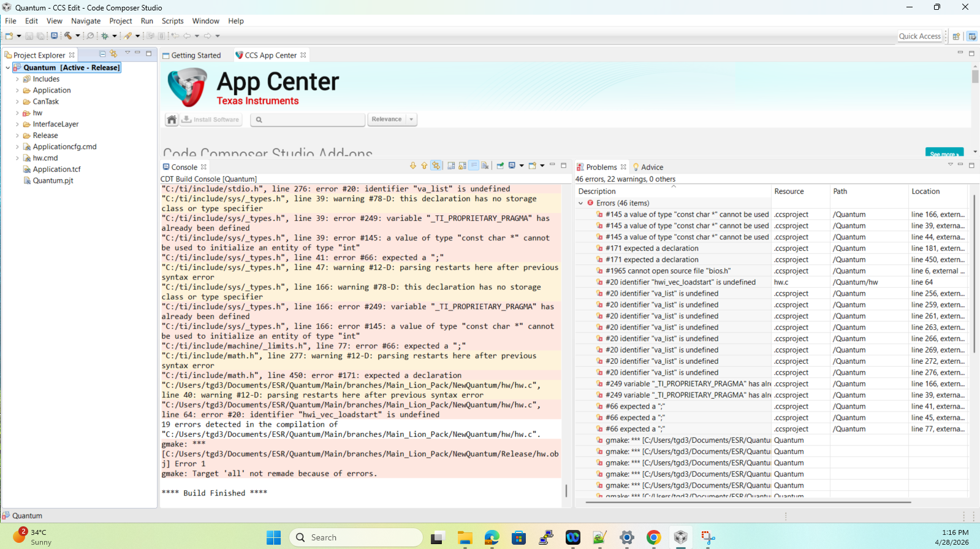Click the App Center vertical scrollbar
980x549 pixels.
[975, 76]
